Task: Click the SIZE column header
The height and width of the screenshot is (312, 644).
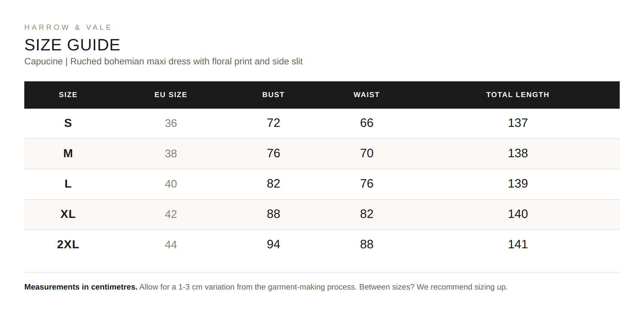Action: coord(68,95)
